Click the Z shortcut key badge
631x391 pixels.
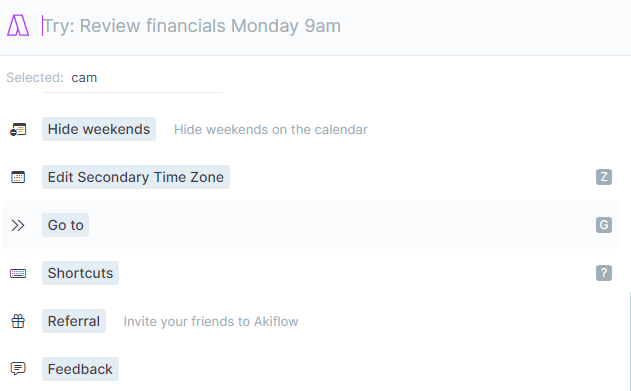[x=604, y=177]
